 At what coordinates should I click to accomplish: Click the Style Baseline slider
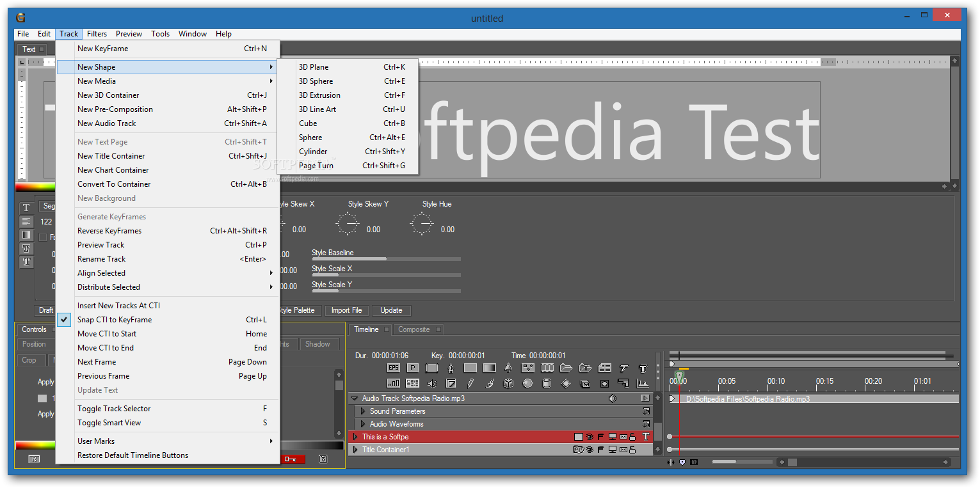[x=386, y=259]
